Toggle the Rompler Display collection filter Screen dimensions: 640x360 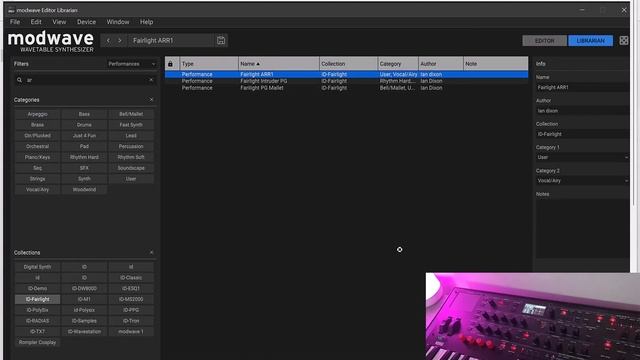pos(38,342)
